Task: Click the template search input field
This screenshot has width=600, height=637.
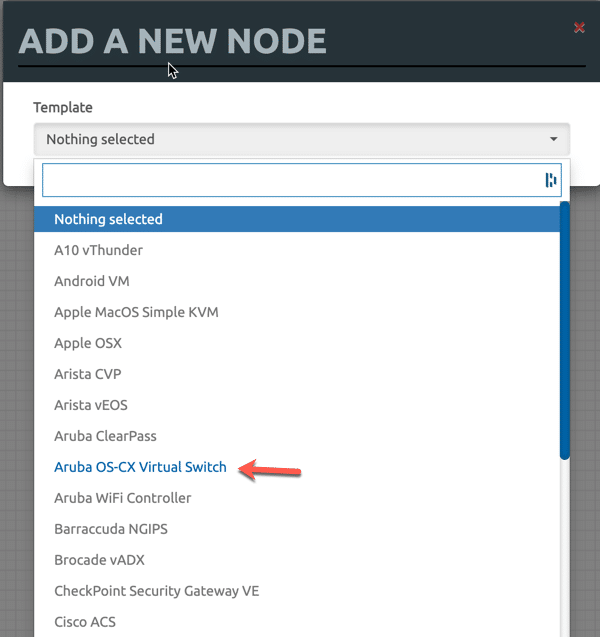Action: pos(302,180)
